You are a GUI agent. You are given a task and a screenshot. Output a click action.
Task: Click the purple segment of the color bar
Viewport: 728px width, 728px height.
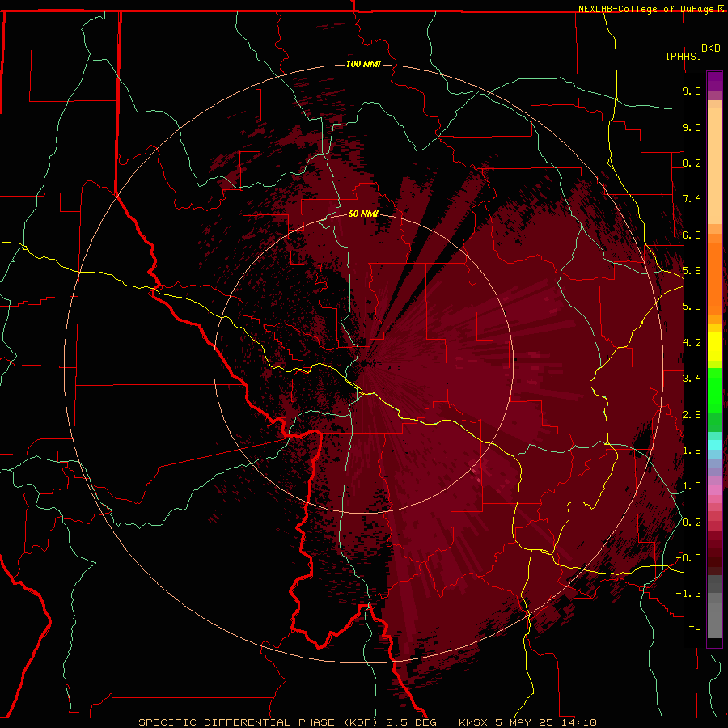(x=714, y=81)
